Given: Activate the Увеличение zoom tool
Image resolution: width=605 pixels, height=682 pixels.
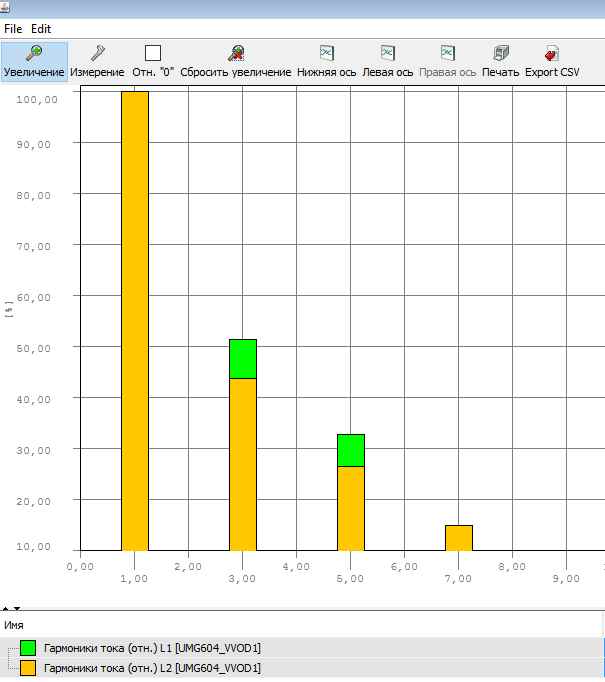Looking at the screenshot, I should (34, 61).
